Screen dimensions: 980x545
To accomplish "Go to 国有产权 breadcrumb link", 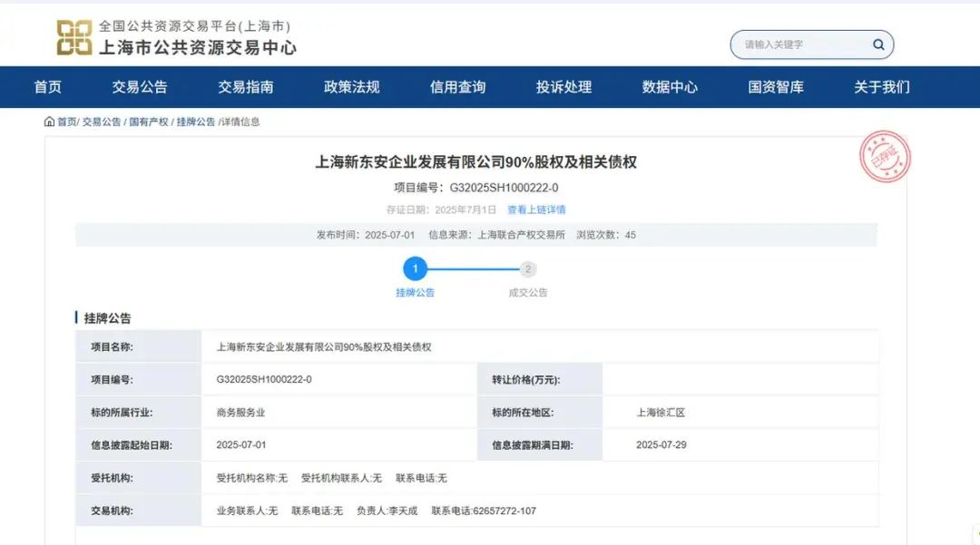I will 149,122.
